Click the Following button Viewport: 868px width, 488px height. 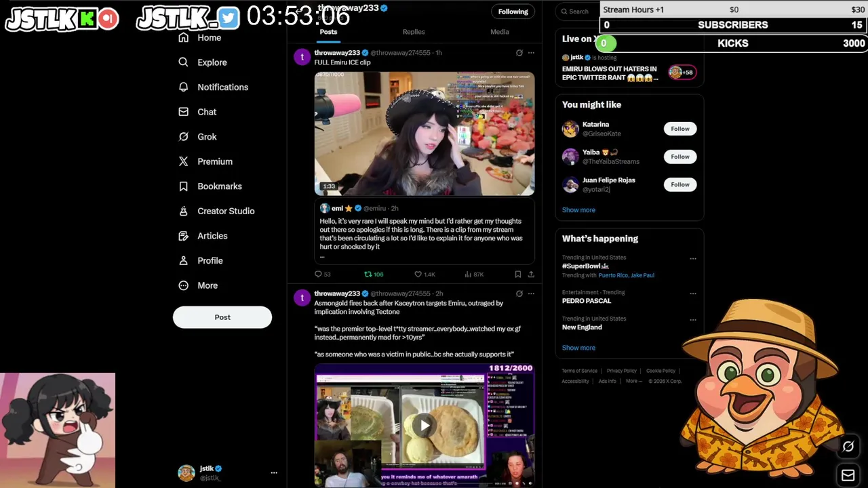[513, 12]
